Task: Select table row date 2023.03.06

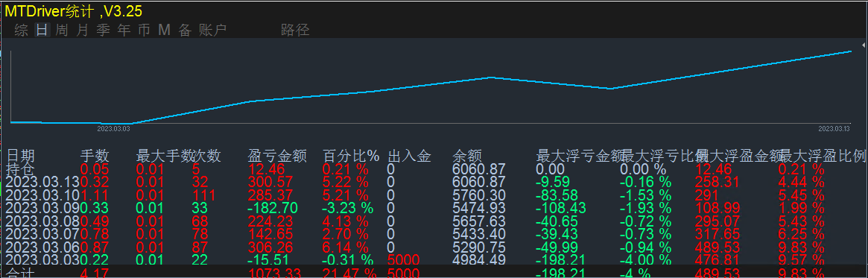Action: (x=42, y=247)
